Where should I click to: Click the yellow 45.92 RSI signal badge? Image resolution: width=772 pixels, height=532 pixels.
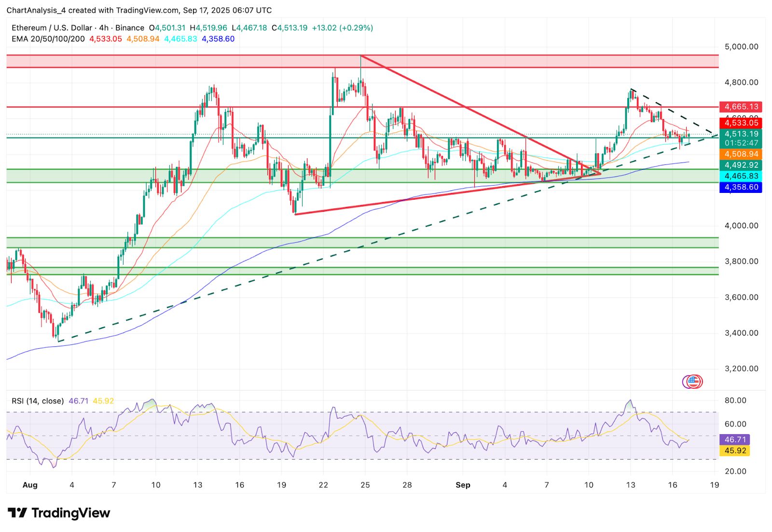click(734, 450)
